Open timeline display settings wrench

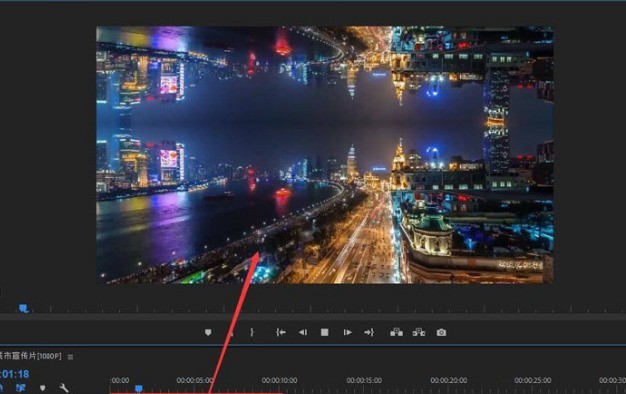click(64, 388)
